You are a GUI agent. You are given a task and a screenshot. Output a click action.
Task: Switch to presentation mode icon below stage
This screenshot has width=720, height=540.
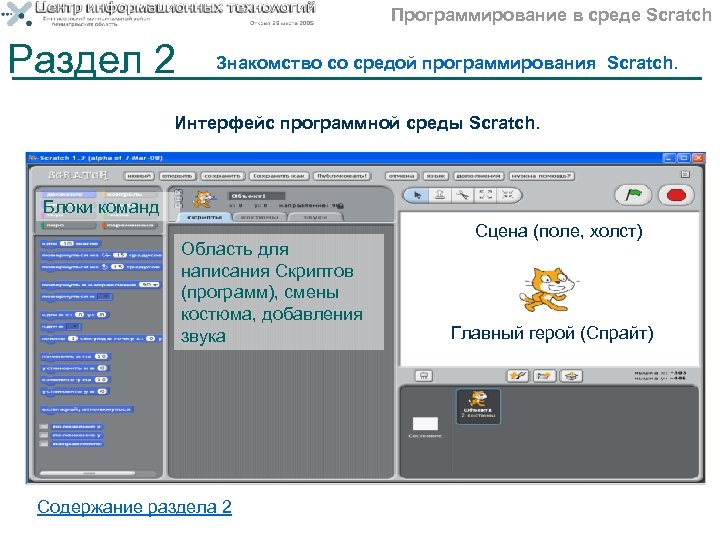click(x=423, y=376)
